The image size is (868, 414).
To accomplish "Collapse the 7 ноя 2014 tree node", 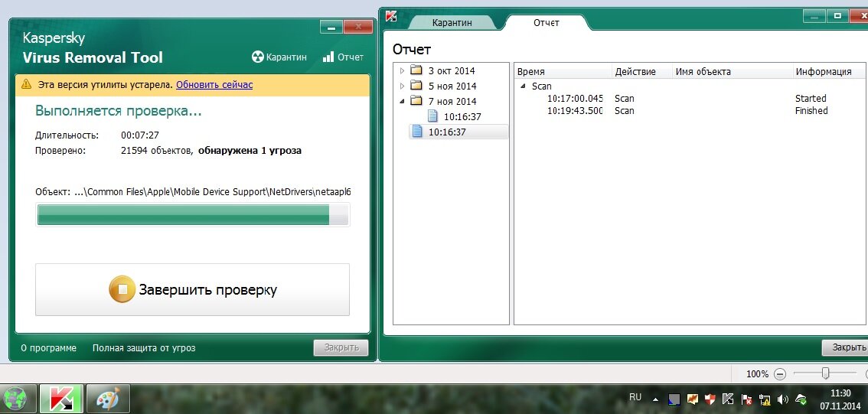I will pyautogui.click(x=402, y=101).
